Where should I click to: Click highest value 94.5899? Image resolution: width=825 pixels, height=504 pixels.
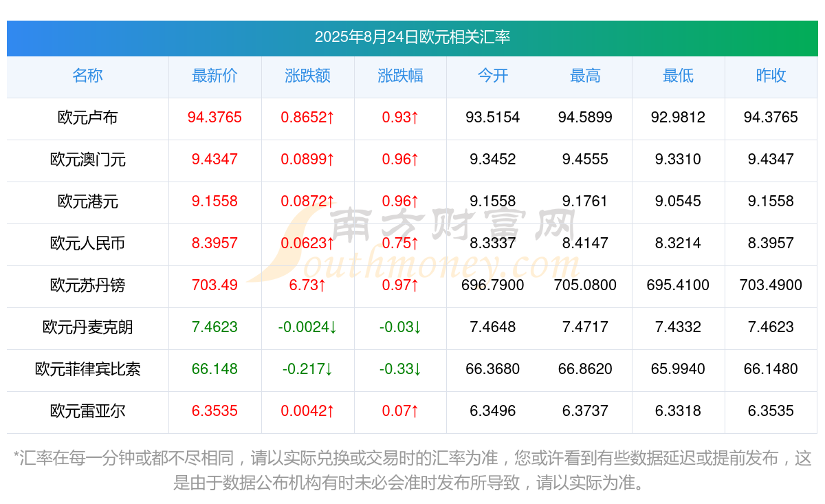tap(585, 118)
